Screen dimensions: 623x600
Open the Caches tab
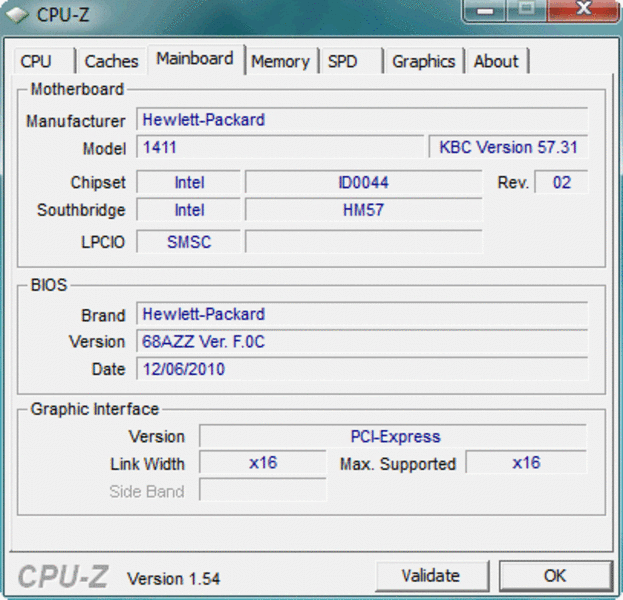pyautogui.click(x=111, y=61)
